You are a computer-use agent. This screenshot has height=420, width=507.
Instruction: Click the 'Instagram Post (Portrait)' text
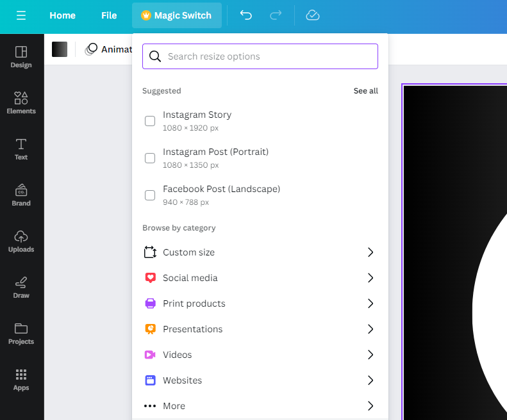pos(215,152)
